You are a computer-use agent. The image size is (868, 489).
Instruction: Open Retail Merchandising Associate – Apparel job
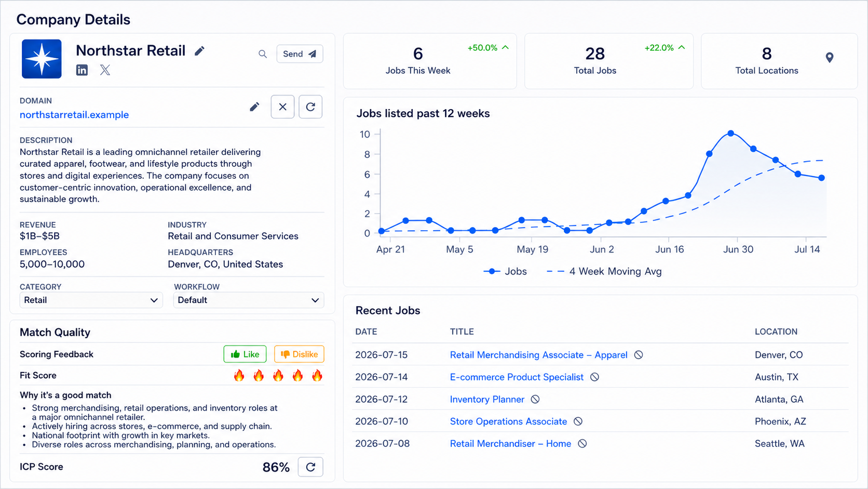(x=538, y=355)
